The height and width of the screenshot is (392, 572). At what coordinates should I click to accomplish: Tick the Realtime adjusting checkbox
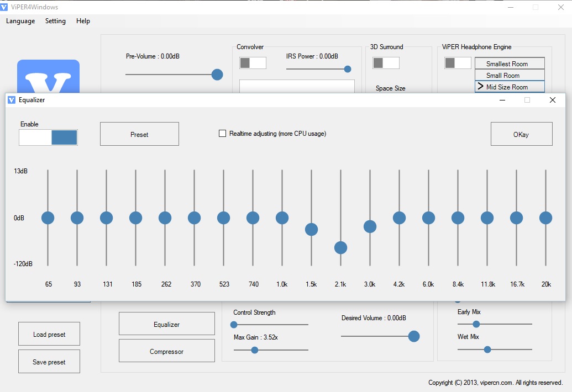(222, 134)
